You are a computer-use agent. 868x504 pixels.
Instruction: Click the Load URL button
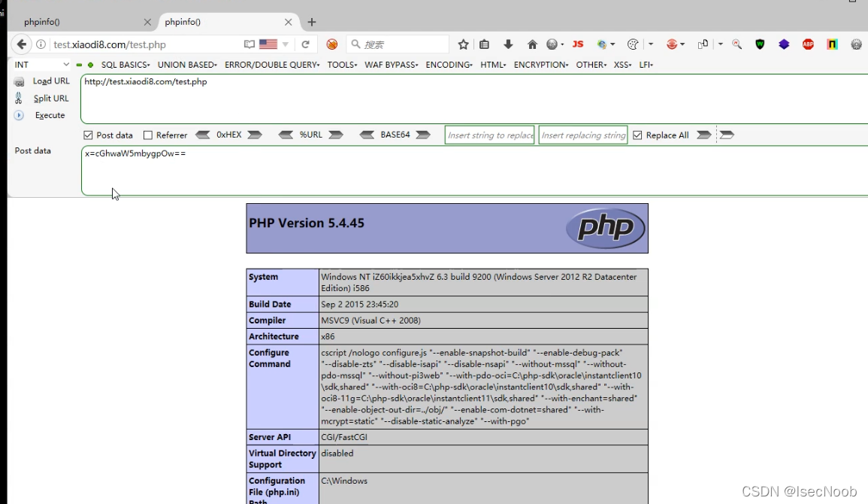(x=43, y=81)
